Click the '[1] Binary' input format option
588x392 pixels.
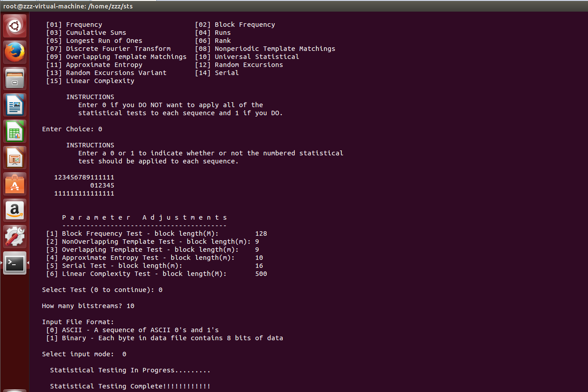tap(164, 338)
